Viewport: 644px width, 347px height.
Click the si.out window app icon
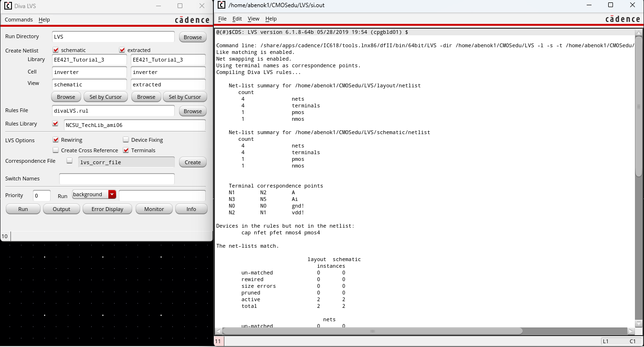point(222,5)
